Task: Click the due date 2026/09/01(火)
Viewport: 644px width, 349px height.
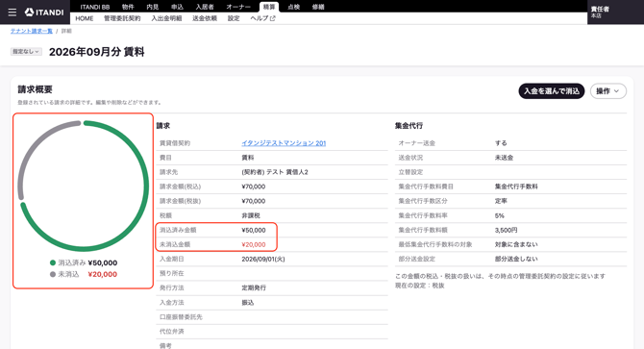Action: tap(263, 259)
